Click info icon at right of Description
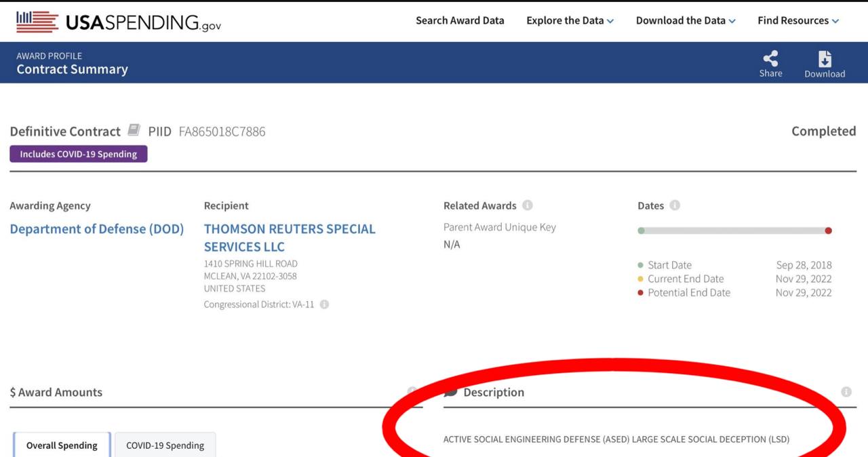This screenshot has width=868, height=457. point(846,392)
